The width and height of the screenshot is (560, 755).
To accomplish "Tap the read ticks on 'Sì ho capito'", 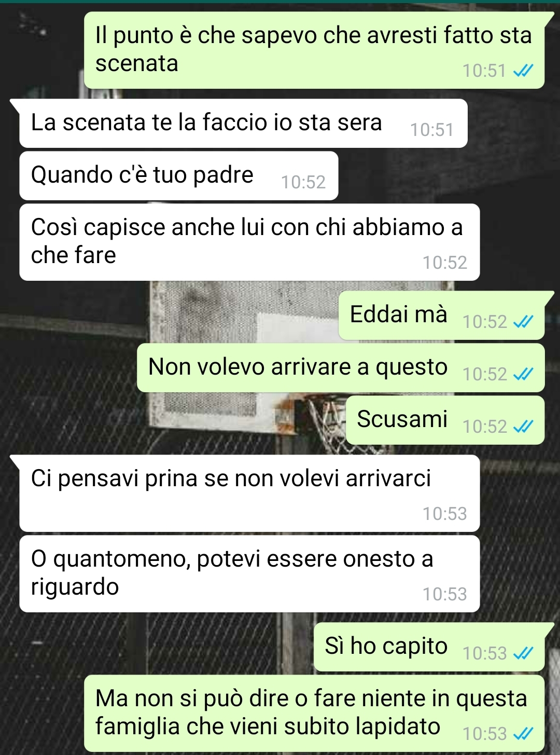I will (523, 653).
